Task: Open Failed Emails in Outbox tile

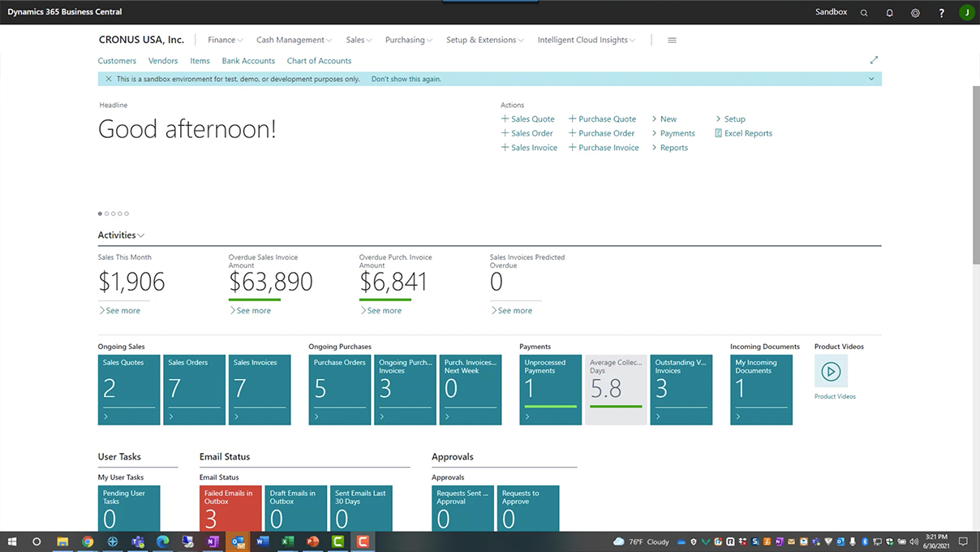Action: pos(230,508)
